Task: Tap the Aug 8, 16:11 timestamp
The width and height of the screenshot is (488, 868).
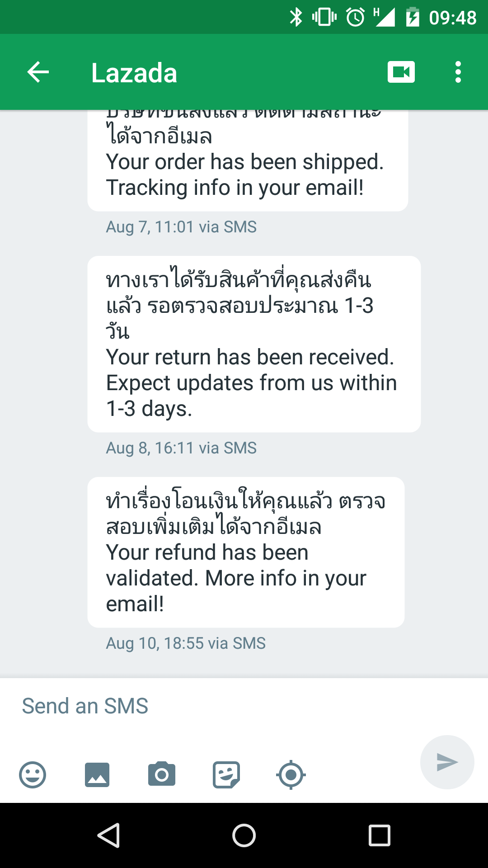Action: pos(181,448)
